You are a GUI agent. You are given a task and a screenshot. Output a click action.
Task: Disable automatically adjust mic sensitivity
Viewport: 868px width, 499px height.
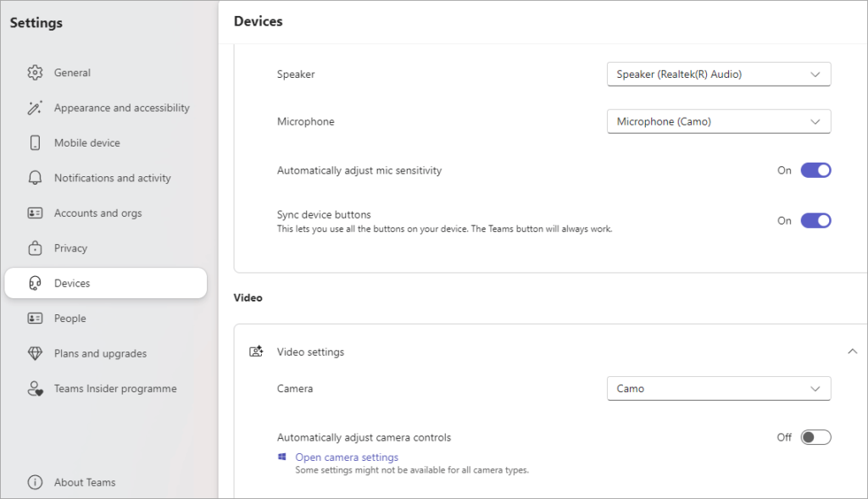815,169
